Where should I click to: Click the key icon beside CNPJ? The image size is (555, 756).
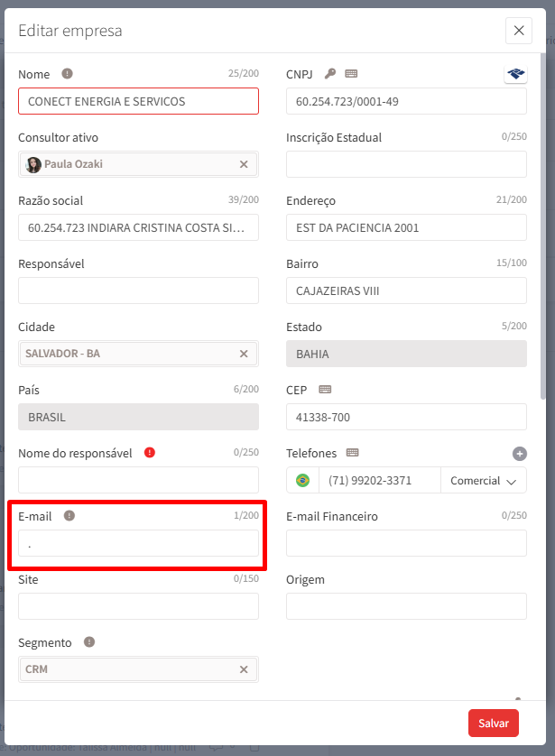330,74
